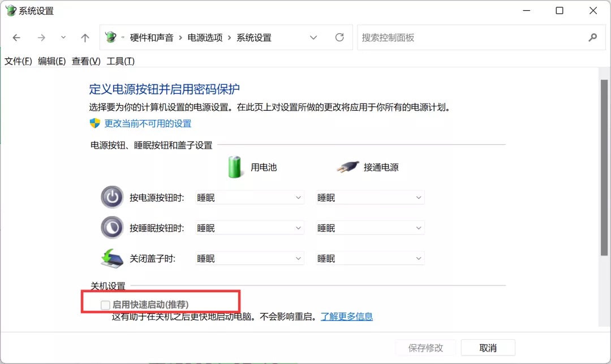This screenshot has height=364, width=611.
Task: Click the sleep button moon icon
Action: tap(111, 228)
